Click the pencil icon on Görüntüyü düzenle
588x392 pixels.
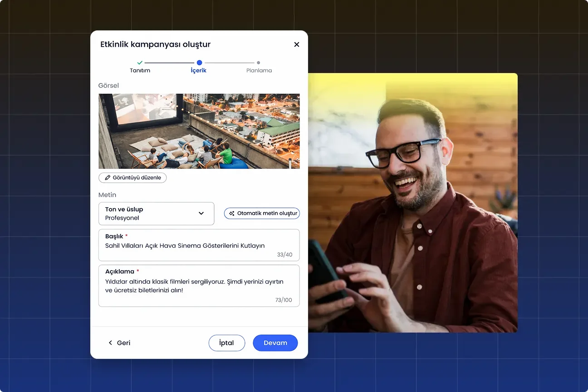pyautogui.click(x=108, y=178)
